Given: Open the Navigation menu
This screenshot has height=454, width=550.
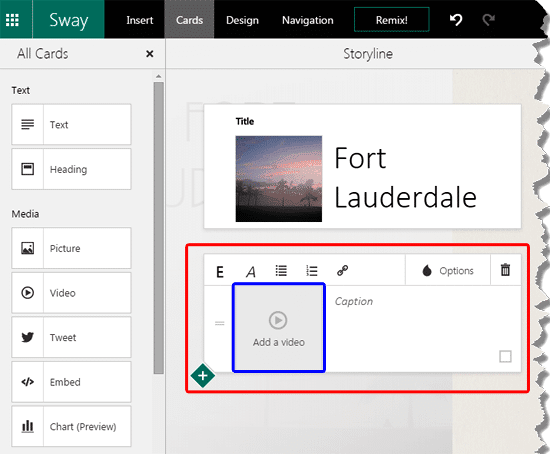Looking at the screenshot, I should [x=308, y=20].
